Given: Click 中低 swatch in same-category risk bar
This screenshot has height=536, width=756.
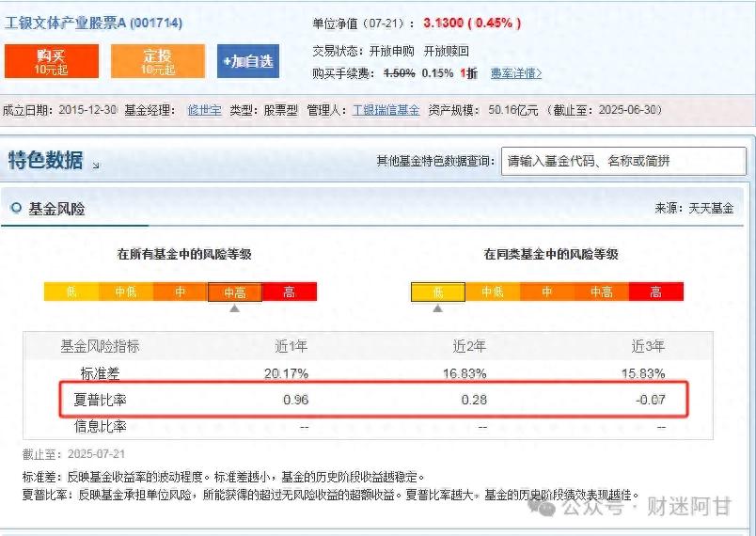Looking at the screenshot, I should (493, 292).
